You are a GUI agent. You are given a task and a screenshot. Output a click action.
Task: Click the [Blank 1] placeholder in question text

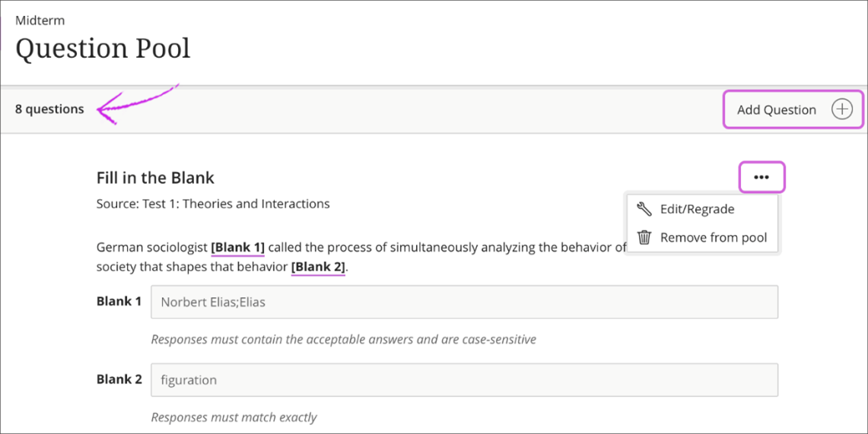(x=237, y=247)
